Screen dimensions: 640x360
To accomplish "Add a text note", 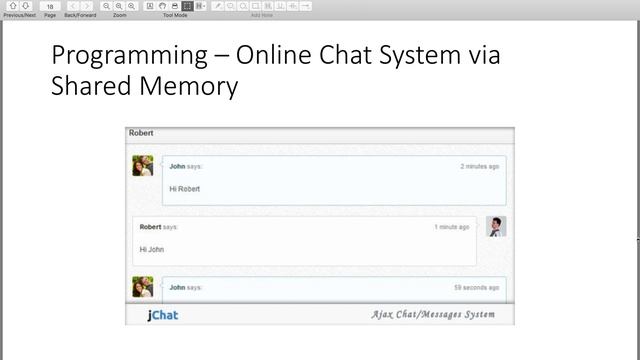I will pyautogui.click(x=218, y=6).
